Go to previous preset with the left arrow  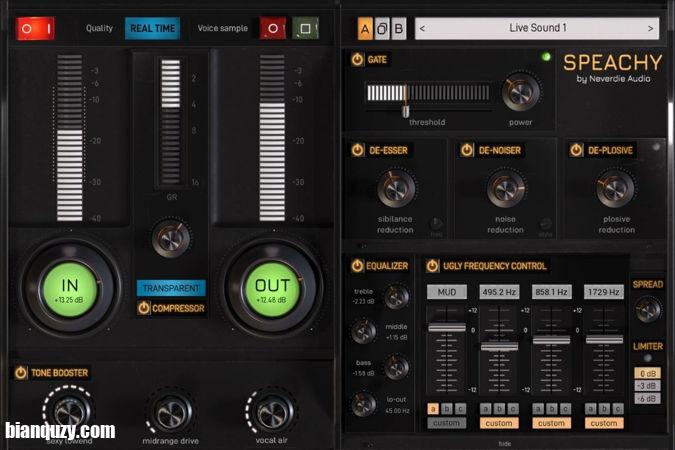[422, 29]
